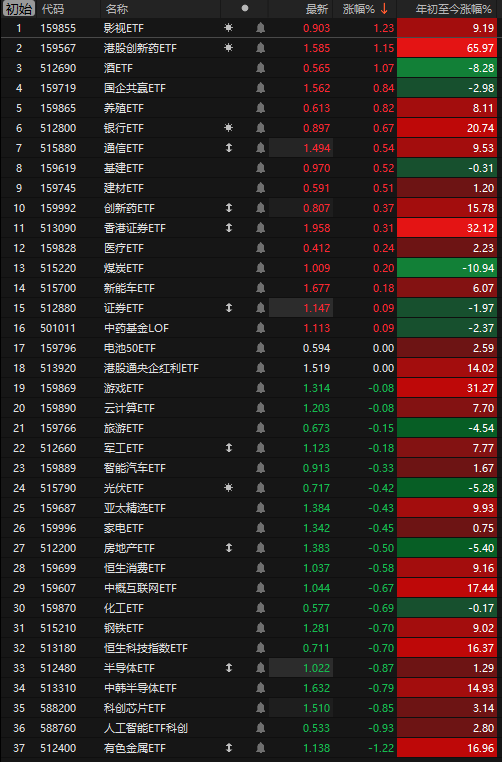Click the star marker on 光伏ETF row
Viewport: 502px width, 762px height.
228,487
